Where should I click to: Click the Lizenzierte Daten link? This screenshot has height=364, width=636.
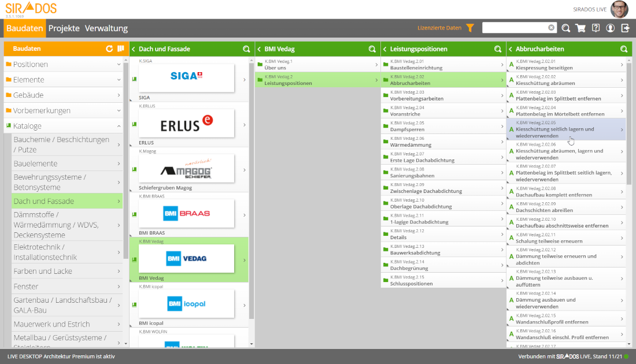pyautogui.click(x=439, y=28)
